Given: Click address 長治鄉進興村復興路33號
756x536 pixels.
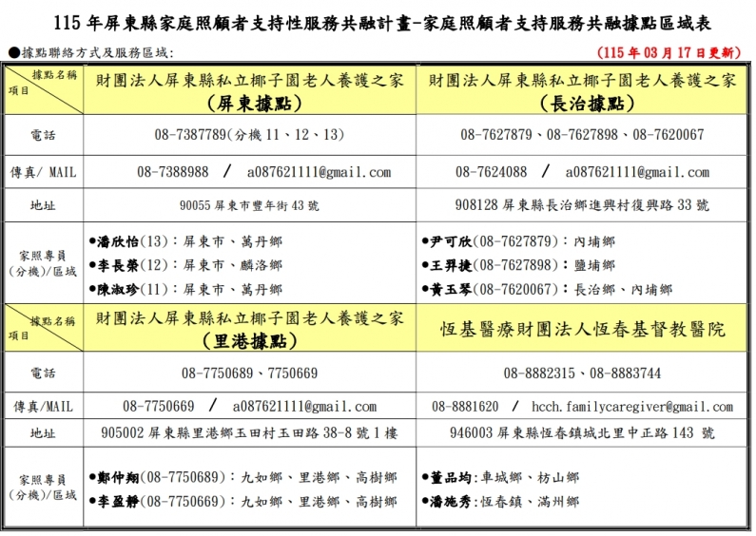Looking at the screenshot, I should tap(582, 204).
